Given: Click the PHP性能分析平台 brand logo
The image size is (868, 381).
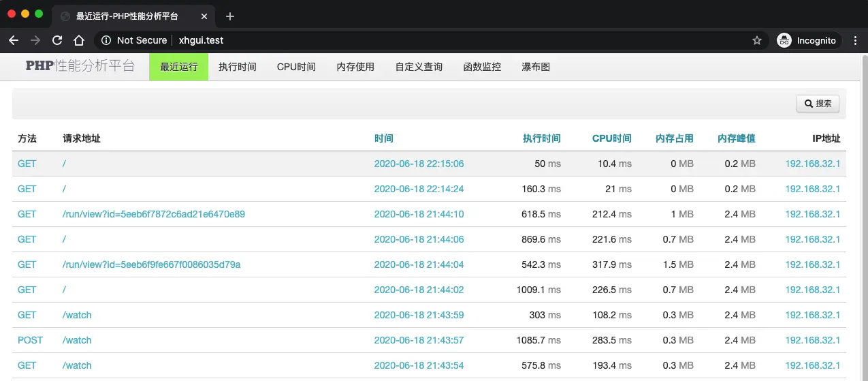Looking at the screenshot, I should click(x=80, y=66).
